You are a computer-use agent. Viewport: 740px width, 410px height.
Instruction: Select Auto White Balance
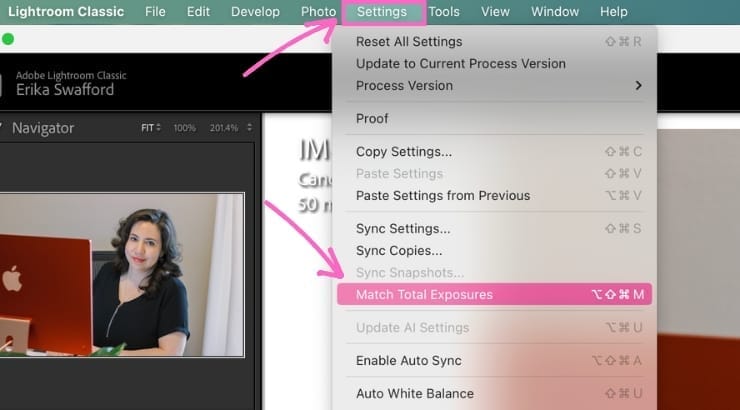point(495,393)
